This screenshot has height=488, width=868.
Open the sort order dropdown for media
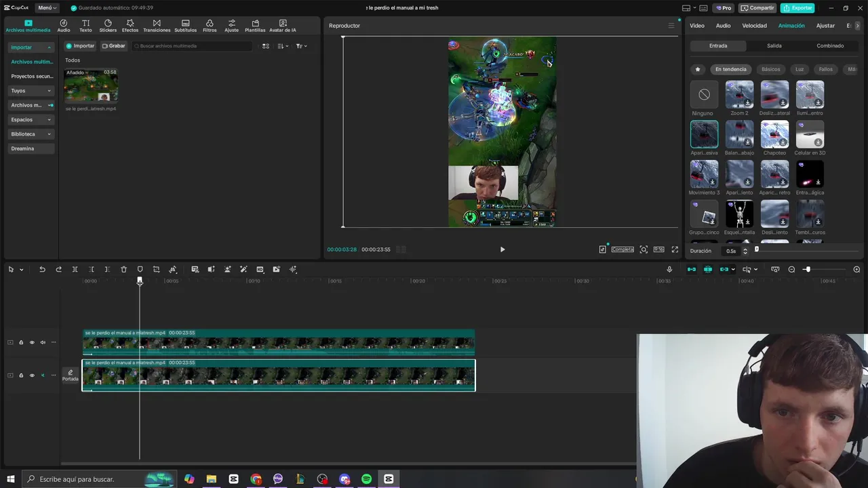[283, 46]
